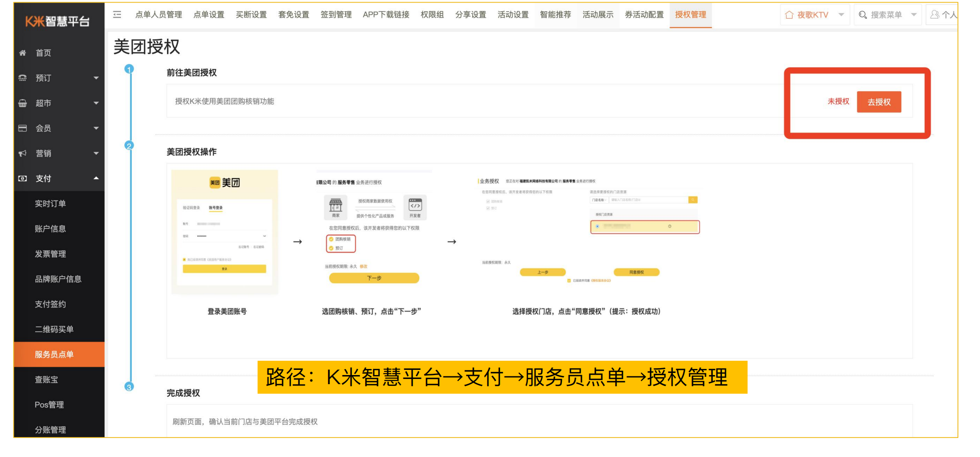Switch to the 签到管理 tab
Image resolution: width=980 pixels, height=457 pixels.
[x=336, y=15]
